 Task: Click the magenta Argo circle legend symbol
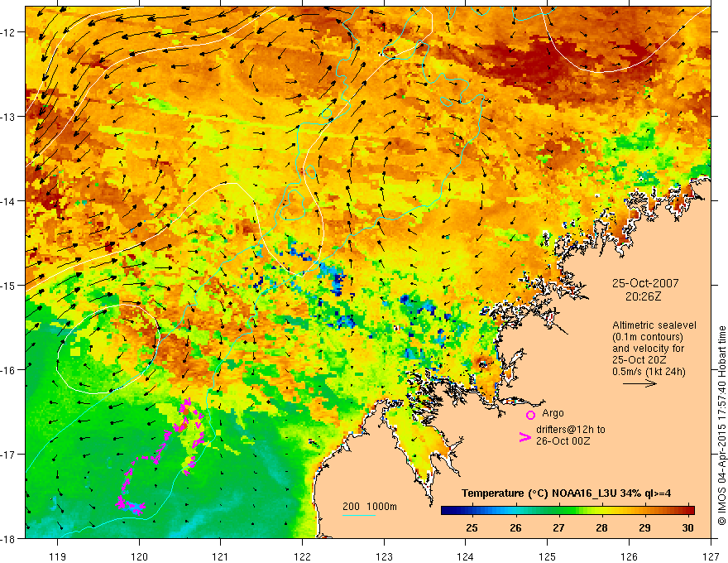coord(530,415)
